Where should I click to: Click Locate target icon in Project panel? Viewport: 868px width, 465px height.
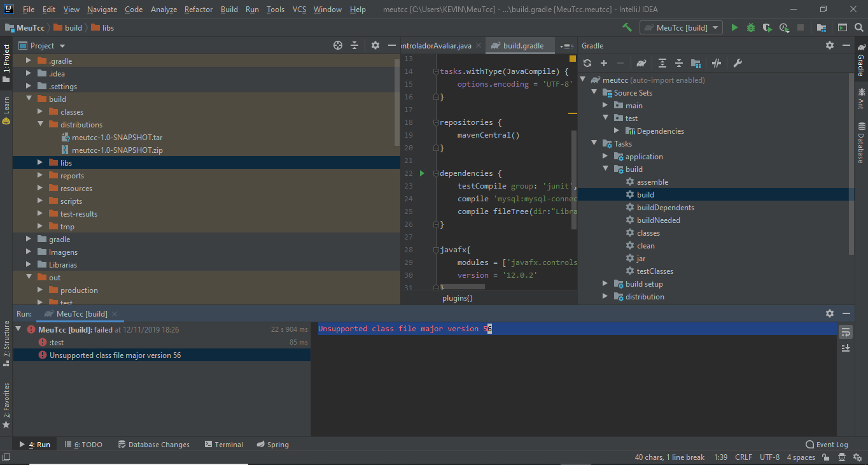(x=338, y=45)
